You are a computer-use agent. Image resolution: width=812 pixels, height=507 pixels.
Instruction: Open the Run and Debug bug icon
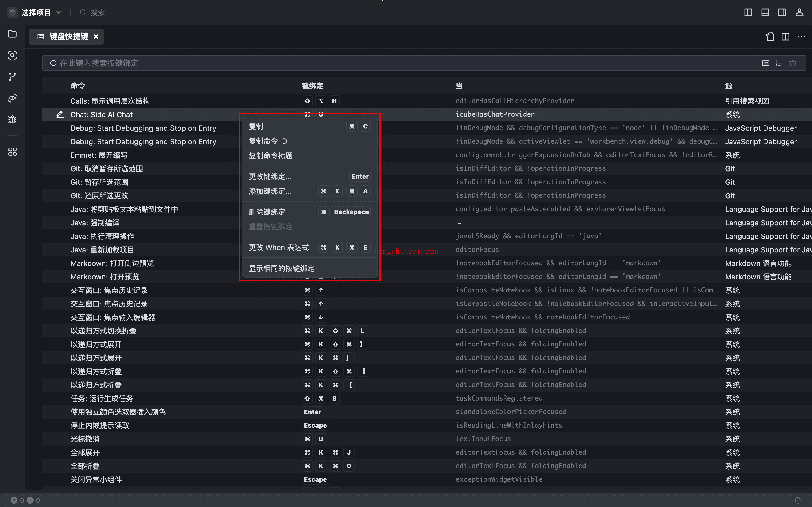(12, 120)
